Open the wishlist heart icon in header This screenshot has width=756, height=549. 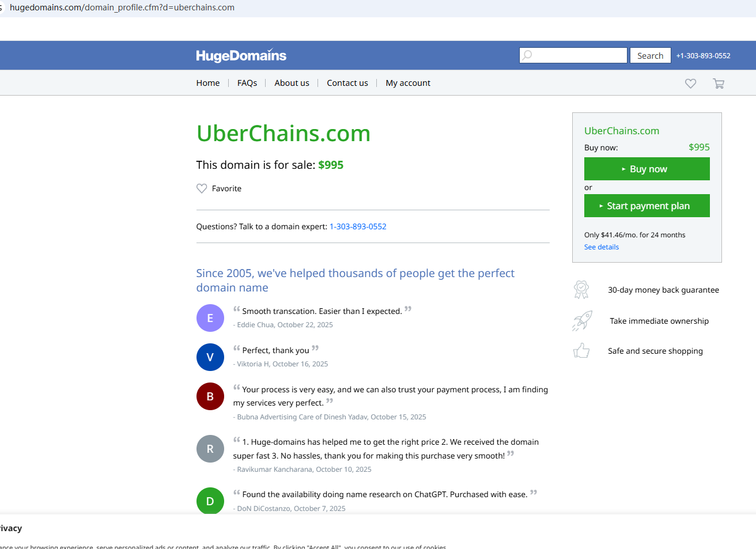coord(690,84)
